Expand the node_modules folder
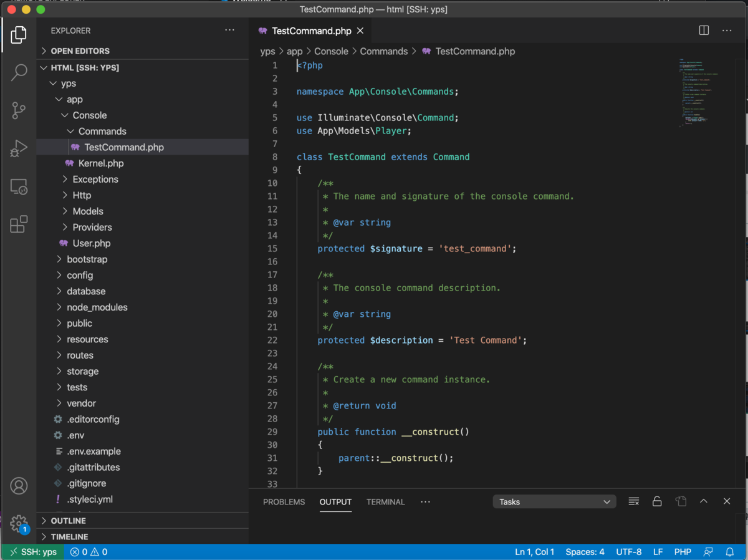Viewport: 748px width, 560px height. click(142, 307)
